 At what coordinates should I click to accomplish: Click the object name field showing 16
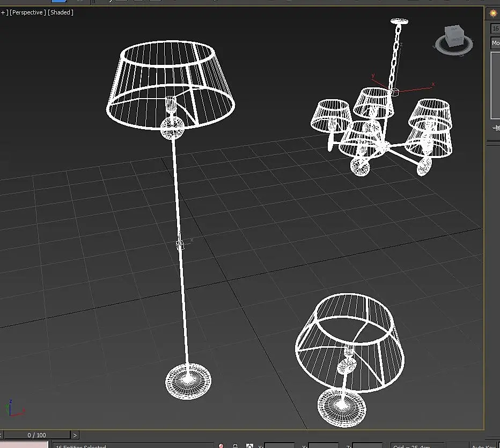pyautogui.click(x=496, y=28)
